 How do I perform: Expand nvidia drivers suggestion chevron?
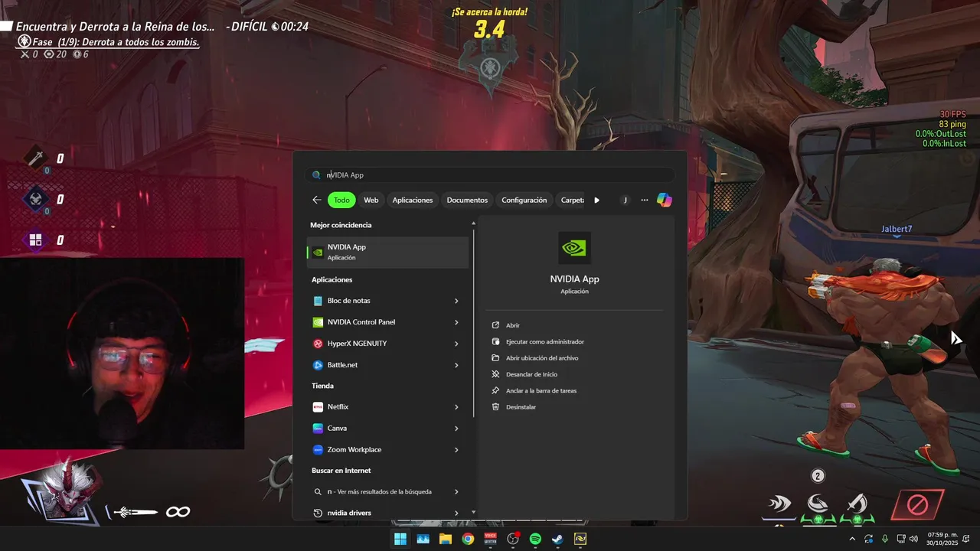point(456,513)
